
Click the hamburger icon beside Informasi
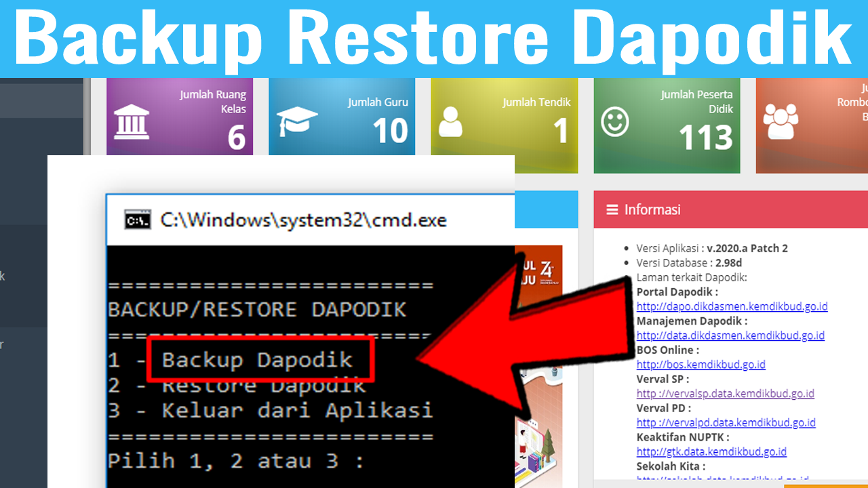pos(612,209)
